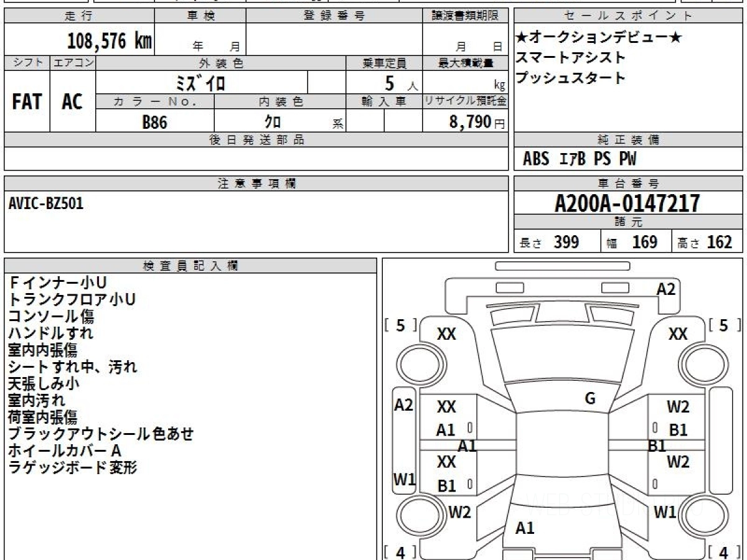Click the ABS エアB PS PW equipment line

(580, 159)
